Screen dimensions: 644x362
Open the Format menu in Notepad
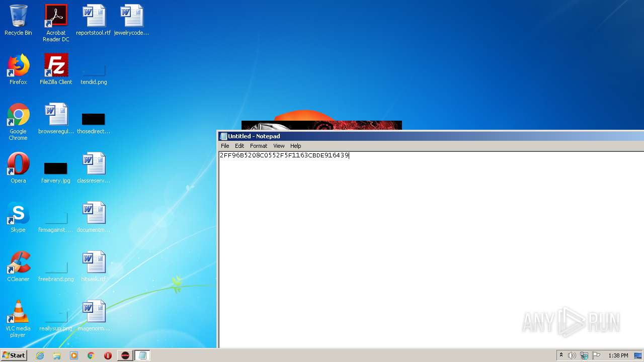tap(259, 146)
